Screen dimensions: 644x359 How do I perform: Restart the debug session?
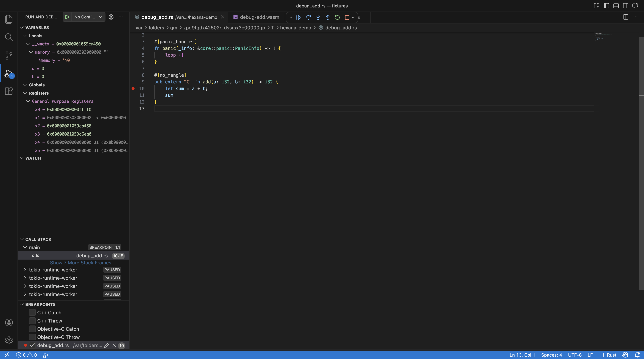tap(337, 18)
